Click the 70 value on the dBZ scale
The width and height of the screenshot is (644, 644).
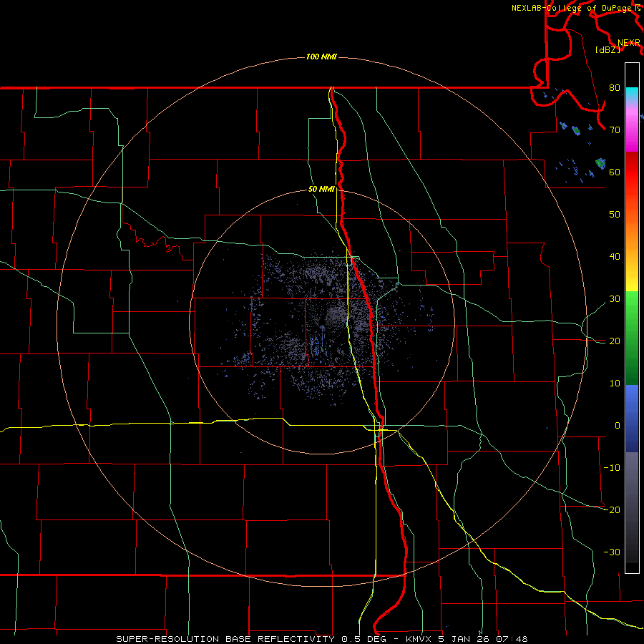point(615,130)
